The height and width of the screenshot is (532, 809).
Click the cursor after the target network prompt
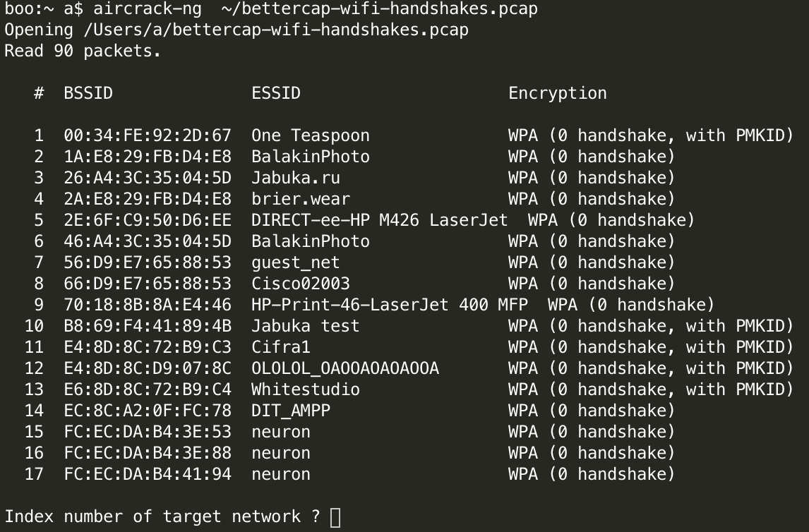pyautogui.click(x=335, y=517)
